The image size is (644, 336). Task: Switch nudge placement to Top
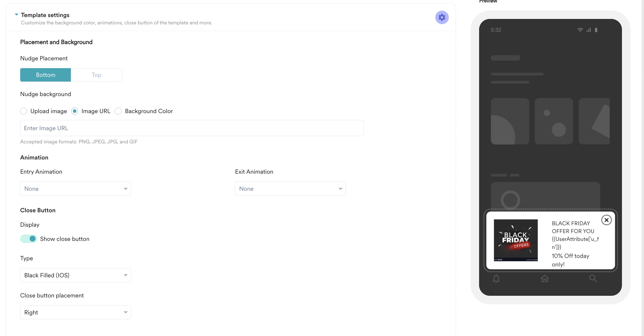(96, 75)
